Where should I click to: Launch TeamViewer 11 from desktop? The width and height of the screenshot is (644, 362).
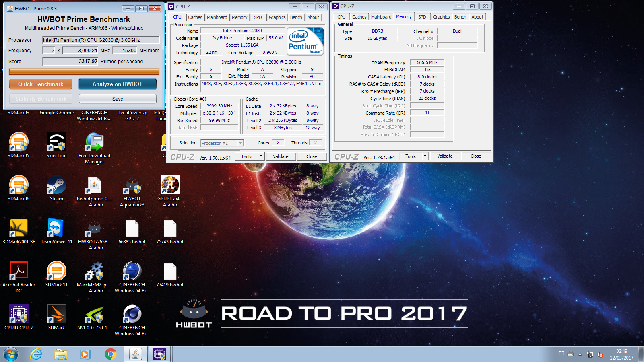click(x=56, y=231)
